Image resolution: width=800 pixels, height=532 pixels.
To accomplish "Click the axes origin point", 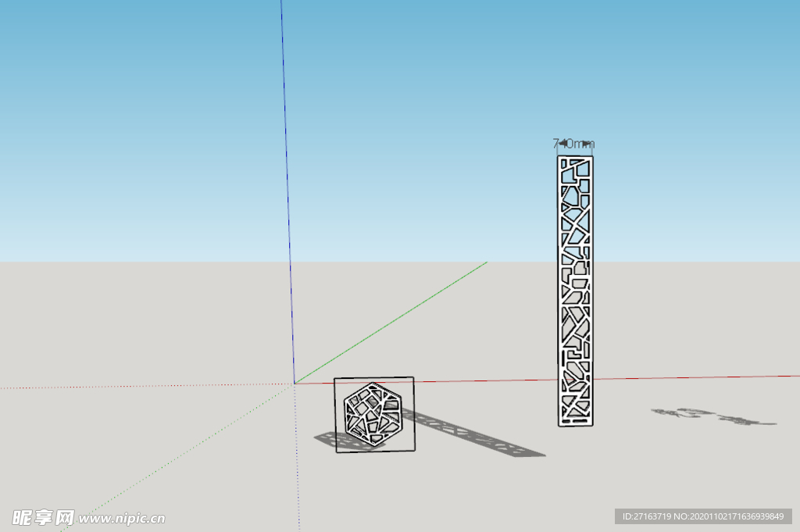I will coord(295,383).
